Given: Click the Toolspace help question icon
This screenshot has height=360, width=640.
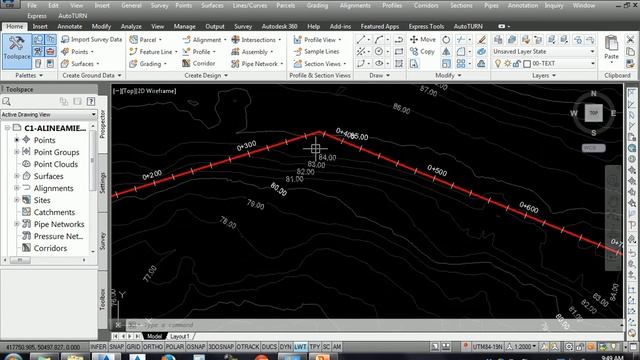Looking at the screenshot, I should tap(91, 101).
